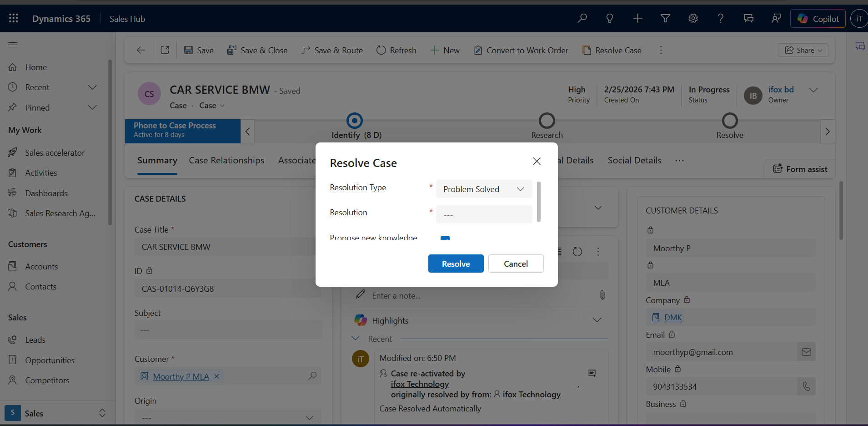Screen dimensions: 868x426
Task: Attach a file using the paperclip icon
Action: pos(602,295)
